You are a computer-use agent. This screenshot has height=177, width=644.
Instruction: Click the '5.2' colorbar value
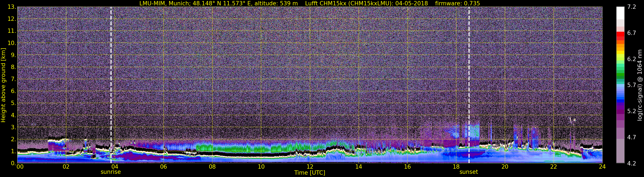tap(632, 111)
